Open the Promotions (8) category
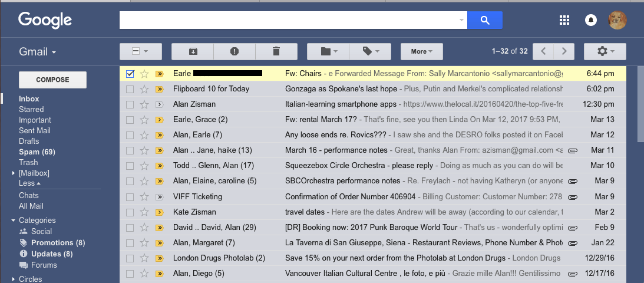This screenshot has height=283, width=644. tap(58, 242)
